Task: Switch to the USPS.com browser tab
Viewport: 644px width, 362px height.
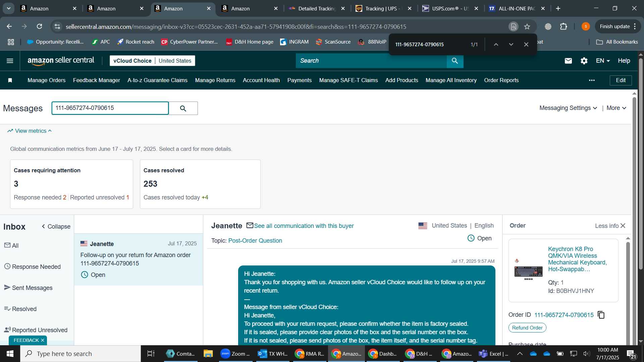Action: pyautogui.click(x=450, y=8)
